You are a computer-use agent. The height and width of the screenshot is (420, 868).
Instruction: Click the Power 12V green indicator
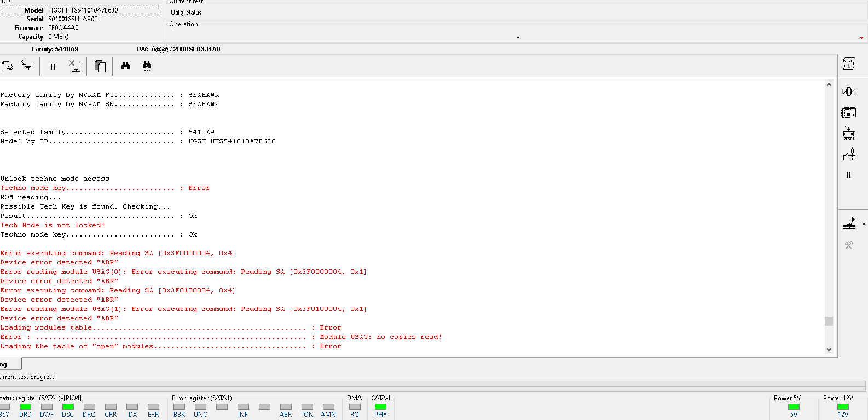click(843, 406)
